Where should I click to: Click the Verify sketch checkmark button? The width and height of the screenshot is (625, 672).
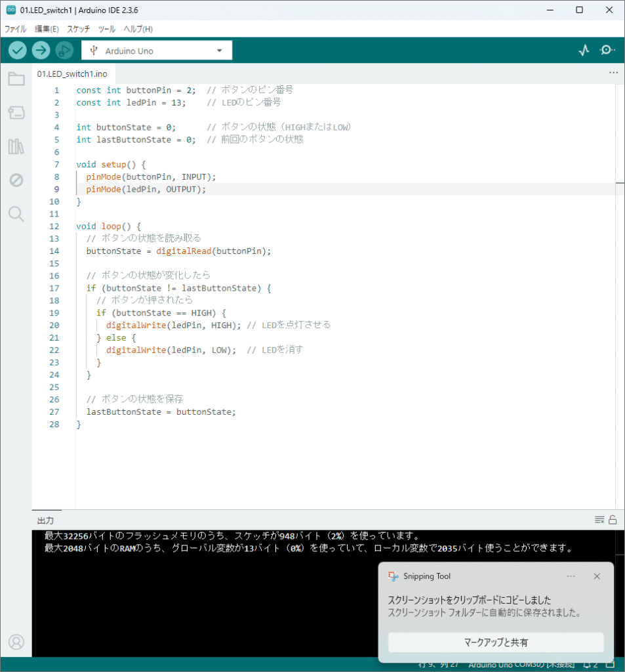pyautogui.click(x=18, y=51)
